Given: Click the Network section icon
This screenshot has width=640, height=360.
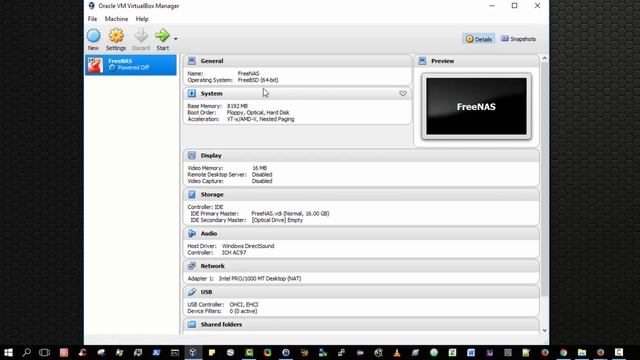Looking at the screenshot, I should (x=191, y=266).
